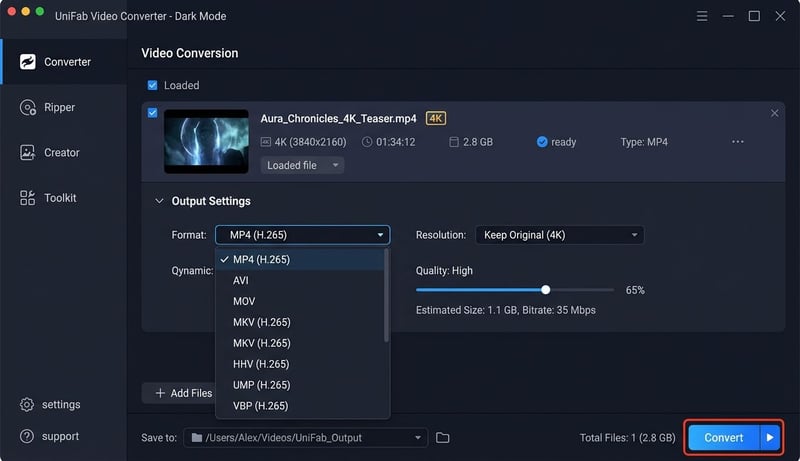Select VBP (H.265) format option
Screen dimensions: 800x461
(x=300, y=406)
